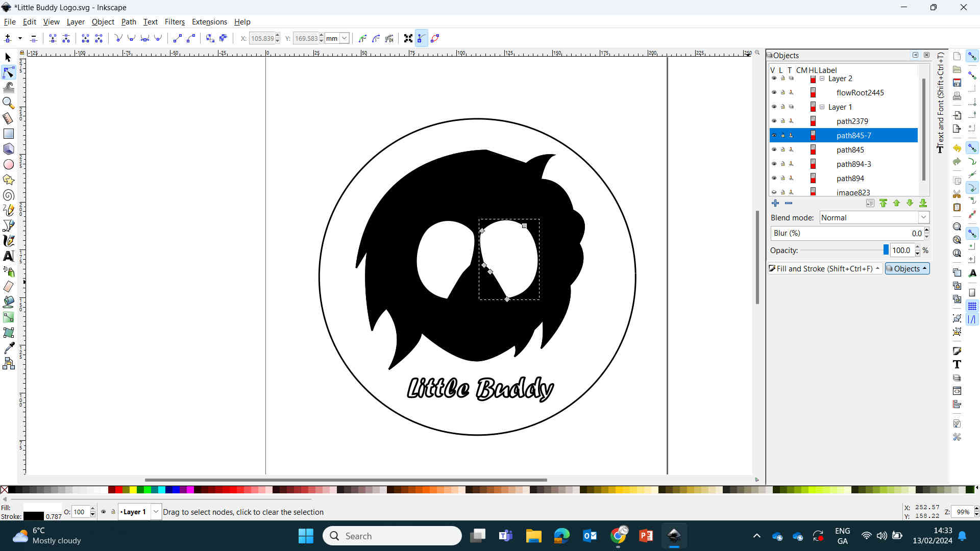Toggle visibility of path894-3
The height and width of the screenshot is (551, 980).
[x=774, y=164]
